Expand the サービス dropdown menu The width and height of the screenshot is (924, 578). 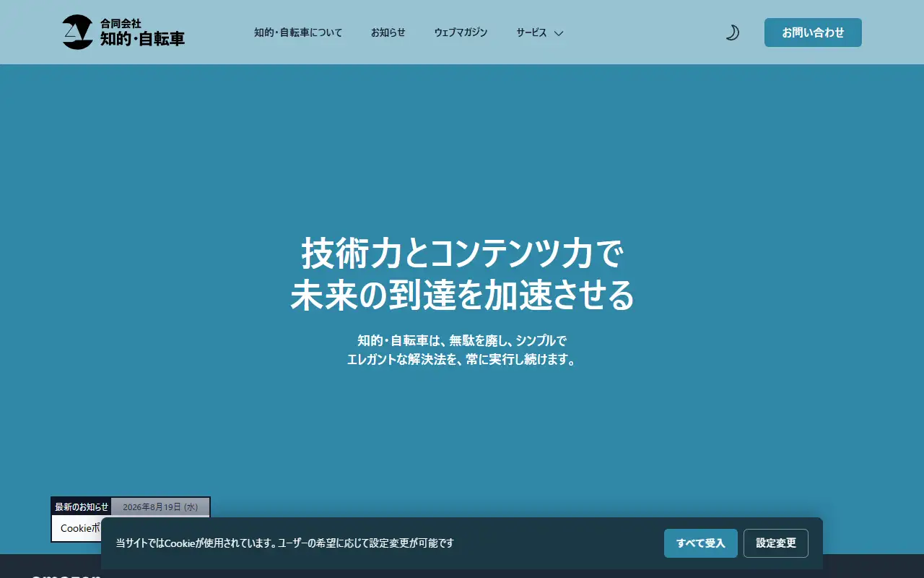pyautogui.click(x=539, y=33)
